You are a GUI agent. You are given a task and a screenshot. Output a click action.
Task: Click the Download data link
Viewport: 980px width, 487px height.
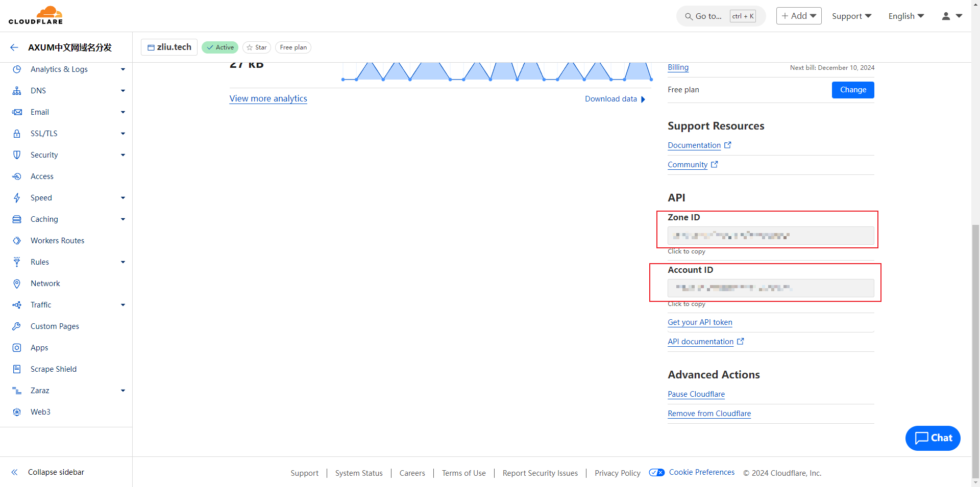pos(615,99)
